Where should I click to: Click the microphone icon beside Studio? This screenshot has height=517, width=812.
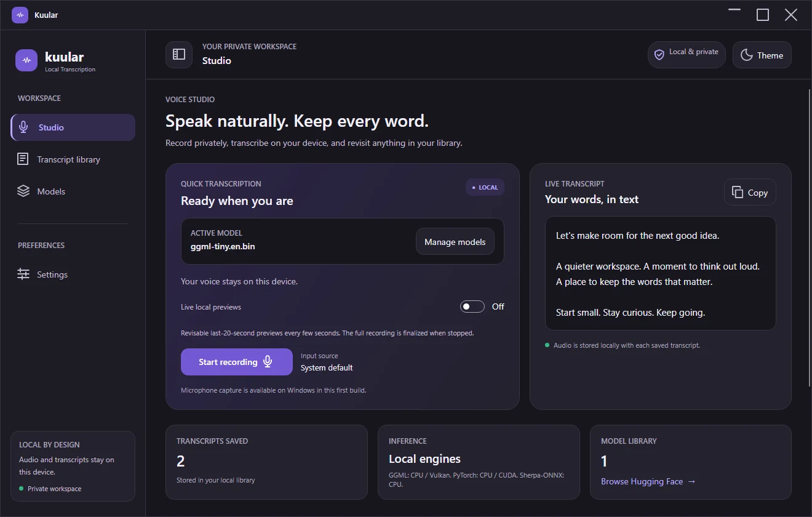tap(23, 127)
